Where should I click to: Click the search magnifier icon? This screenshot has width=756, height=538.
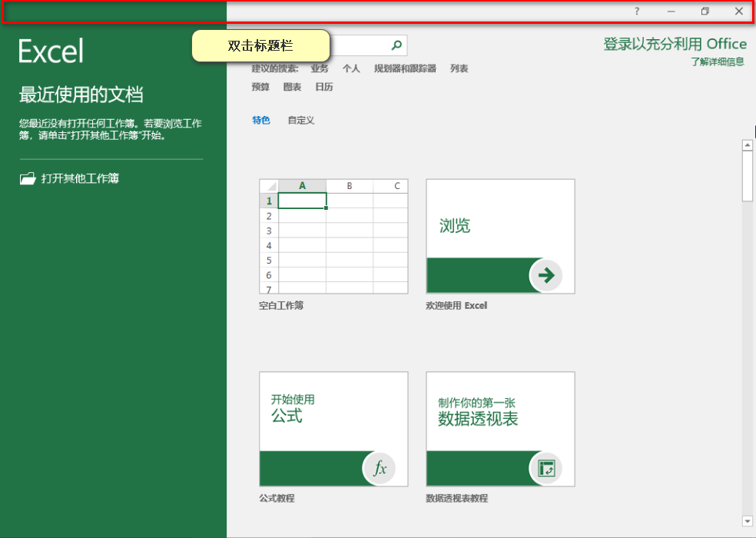click(x=396, y=45)
